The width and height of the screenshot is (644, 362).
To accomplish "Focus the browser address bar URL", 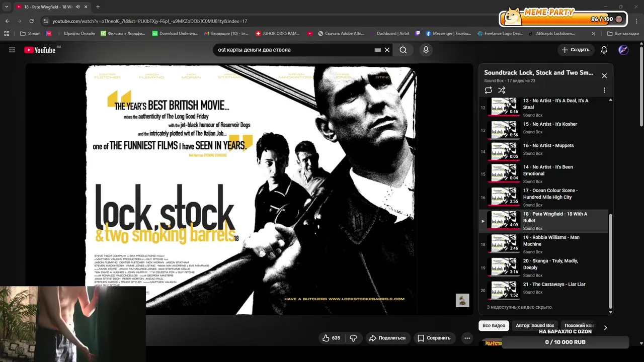I will coord(150,21).
